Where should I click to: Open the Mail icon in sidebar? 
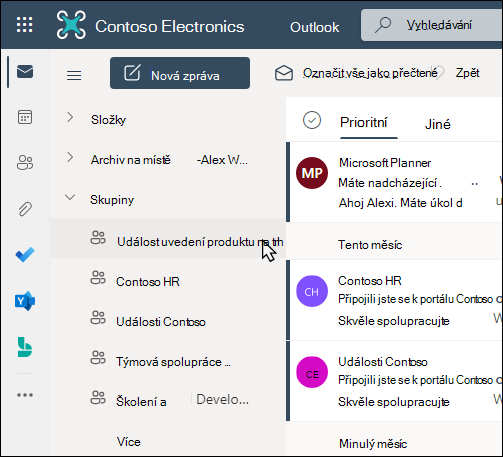25,72
